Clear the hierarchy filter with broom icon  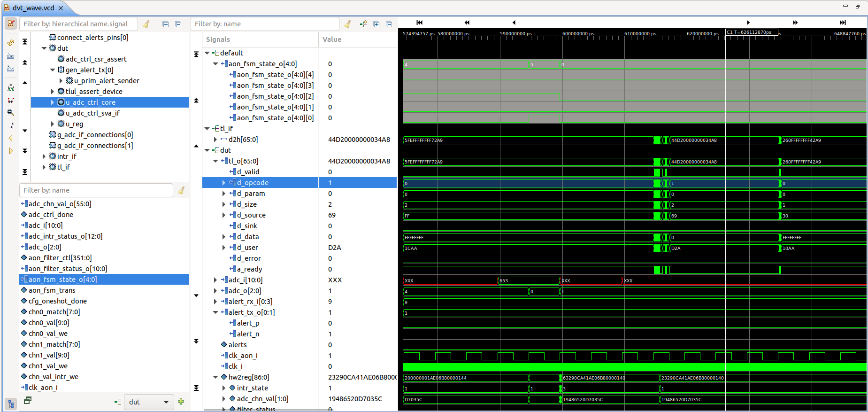[146, 24]
